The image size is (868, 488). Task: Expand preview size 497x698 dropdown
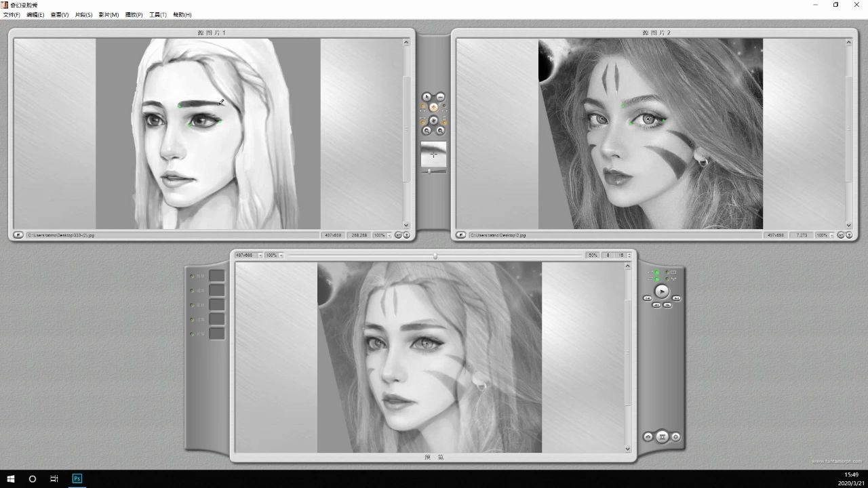click(x=260, y=256)
